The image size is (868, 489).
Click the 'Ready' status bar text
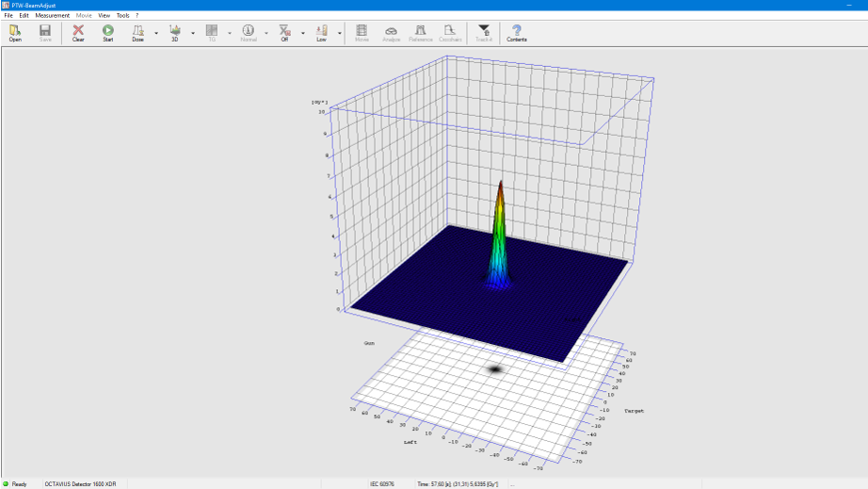point(20,484)
